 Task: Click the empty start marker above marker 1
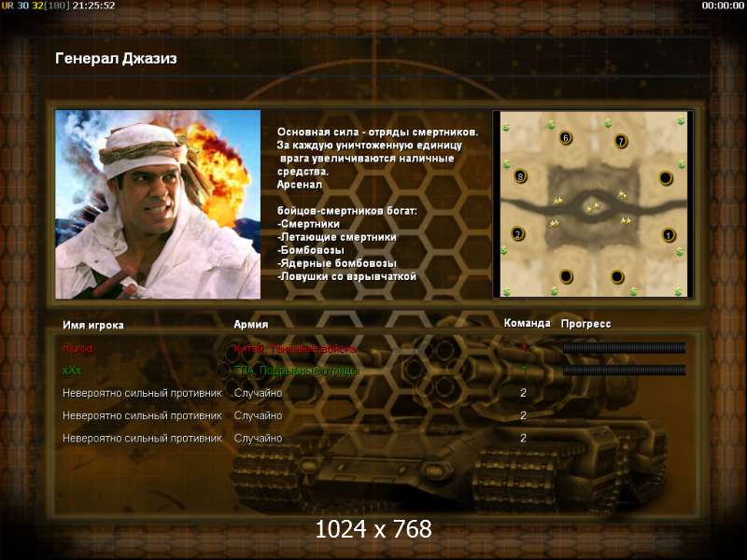coord(665,178)
